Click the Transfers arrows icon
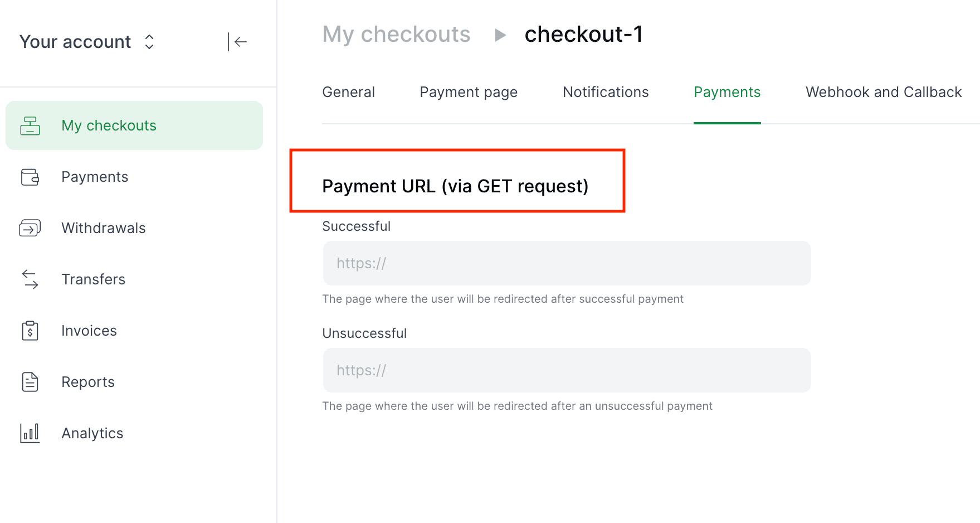980x523 pixels. click(31, 279)
